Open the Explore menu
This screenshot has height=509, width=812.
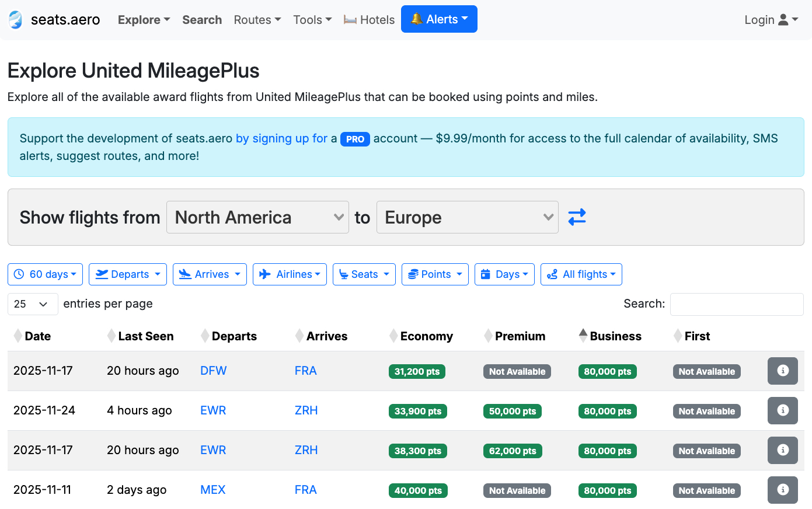coord(143,19)
